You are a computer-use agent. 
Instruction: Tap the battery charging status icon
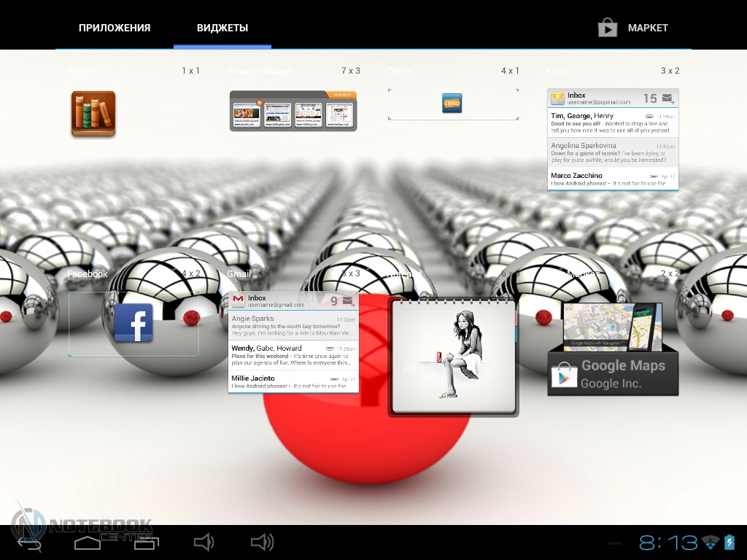729,542
